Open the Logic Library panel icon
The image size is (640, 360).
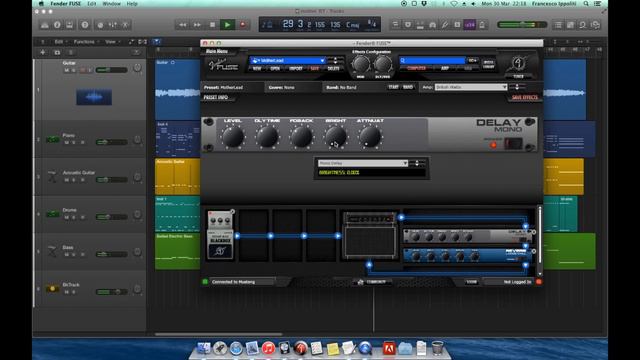coord(44,25)
